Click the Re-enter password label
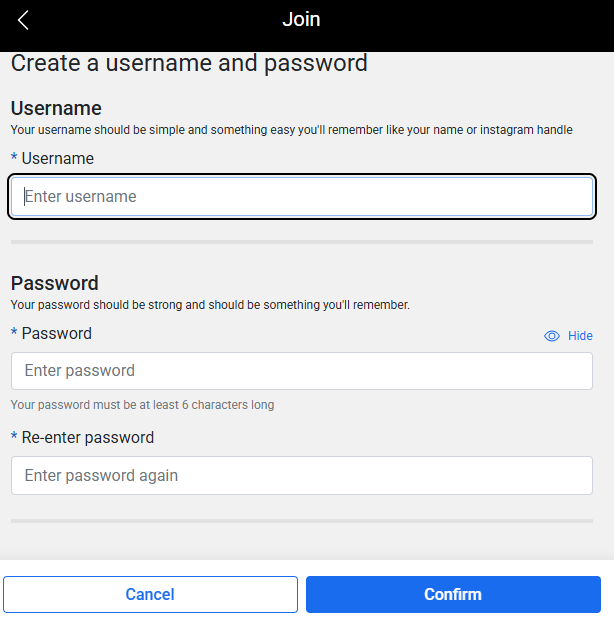 pos(87,437)
